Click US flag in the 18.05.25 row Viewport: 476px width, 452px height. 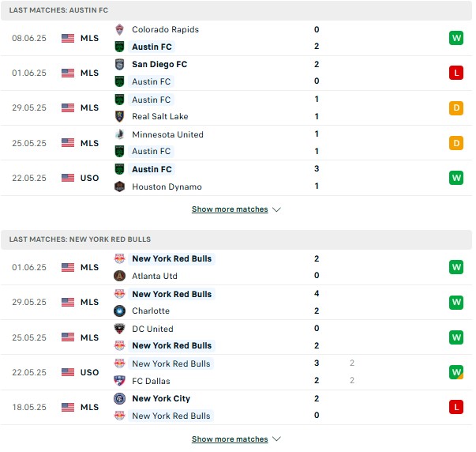(x=68, y=407)
